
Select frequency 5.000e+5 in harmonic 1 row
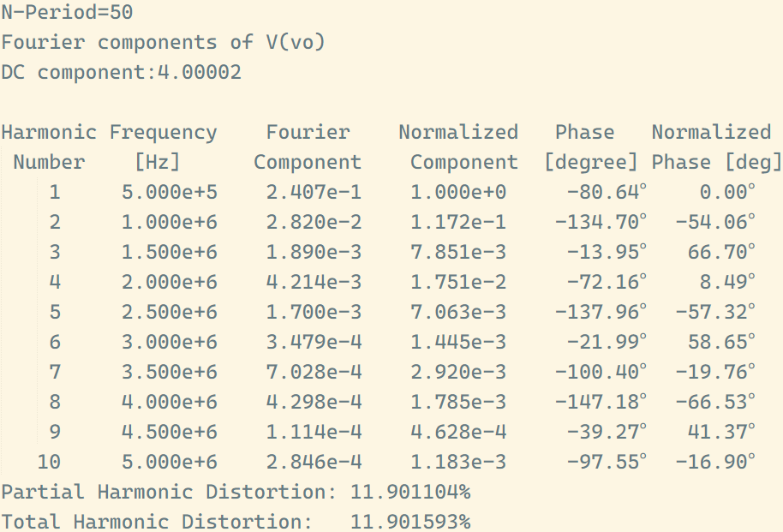(170, 192)
